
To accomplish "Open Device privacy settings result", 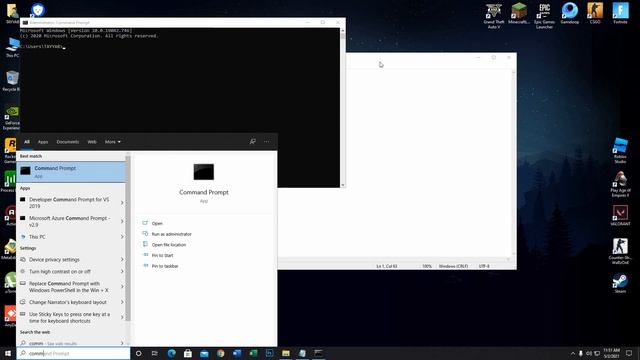I will tap(68, 260).
